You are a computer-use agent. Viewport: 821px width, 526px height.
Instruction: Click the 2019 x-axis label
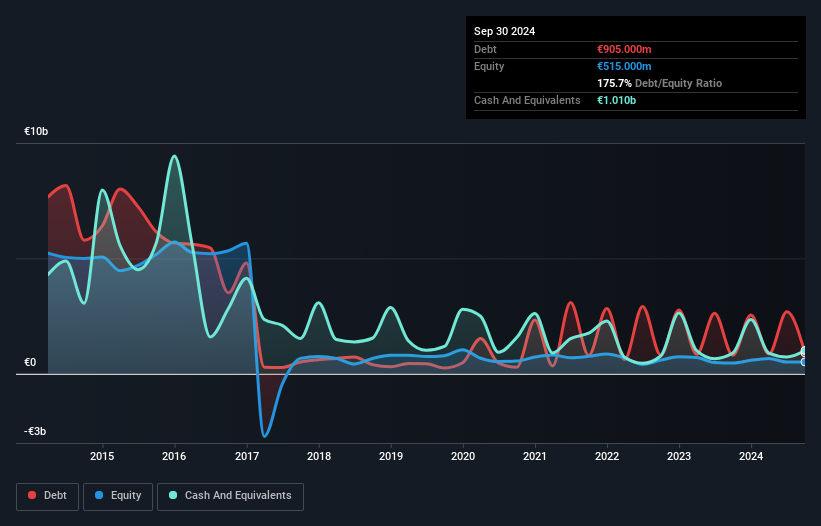click(391, 456)
